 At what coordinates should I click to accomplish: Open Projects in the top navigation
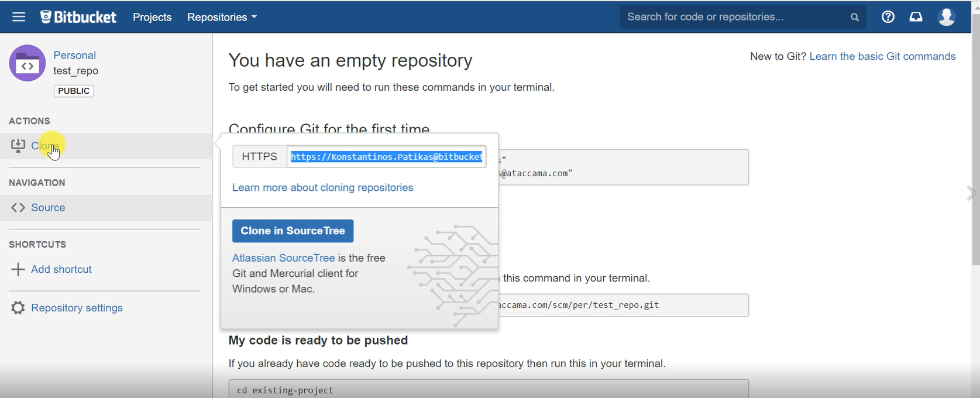point(152,17)
